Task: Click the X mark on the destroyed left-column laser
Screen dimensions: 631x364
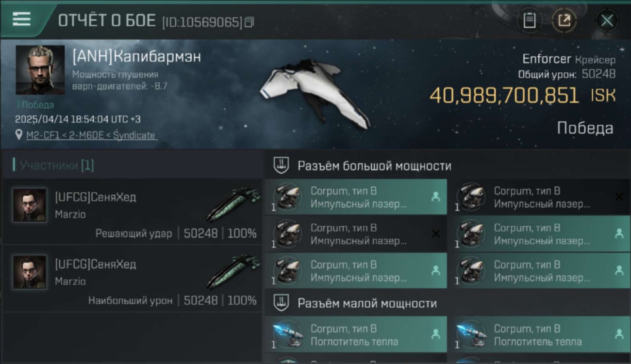Action: click(x=435, y=234)
